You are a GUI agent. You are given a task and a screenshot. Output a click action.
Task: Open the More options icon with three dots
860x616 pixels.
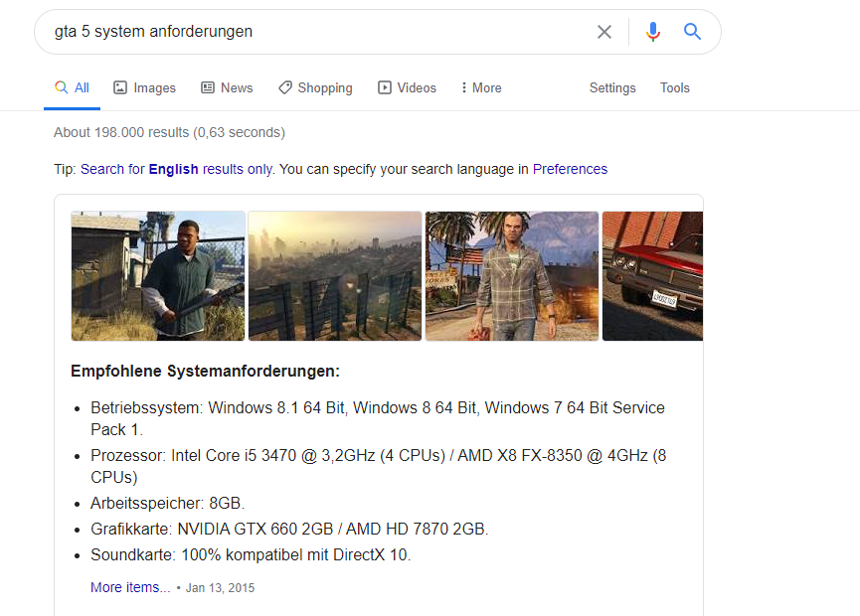(463, 87)
